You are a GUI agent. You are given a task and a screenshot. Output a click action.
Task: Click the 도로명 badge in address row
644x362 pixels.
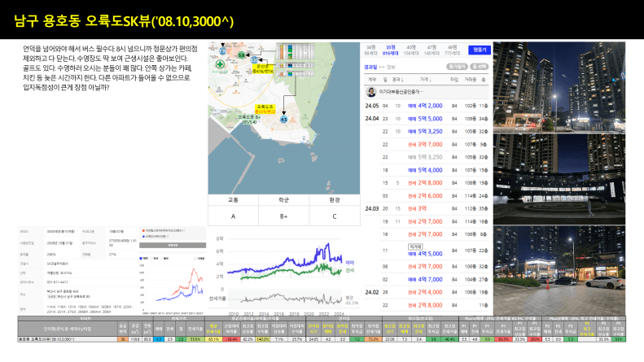tap(51, 297)
